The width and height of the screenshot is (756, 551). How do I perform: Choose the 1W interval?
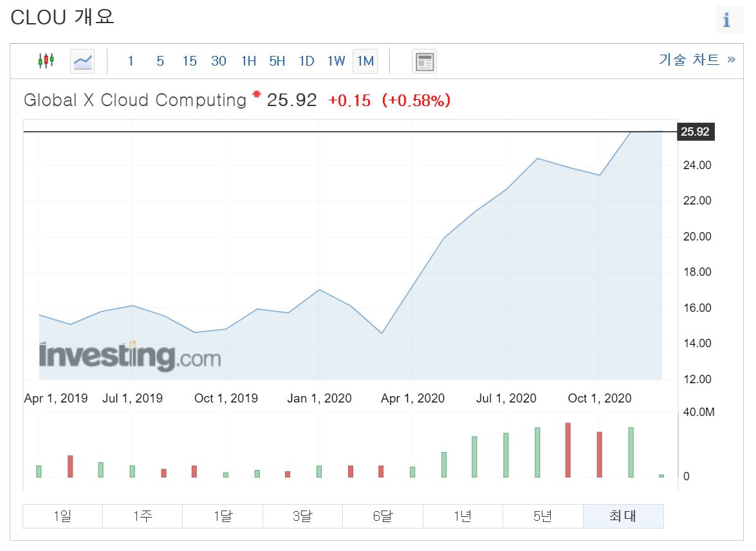[x=336, y=61]
